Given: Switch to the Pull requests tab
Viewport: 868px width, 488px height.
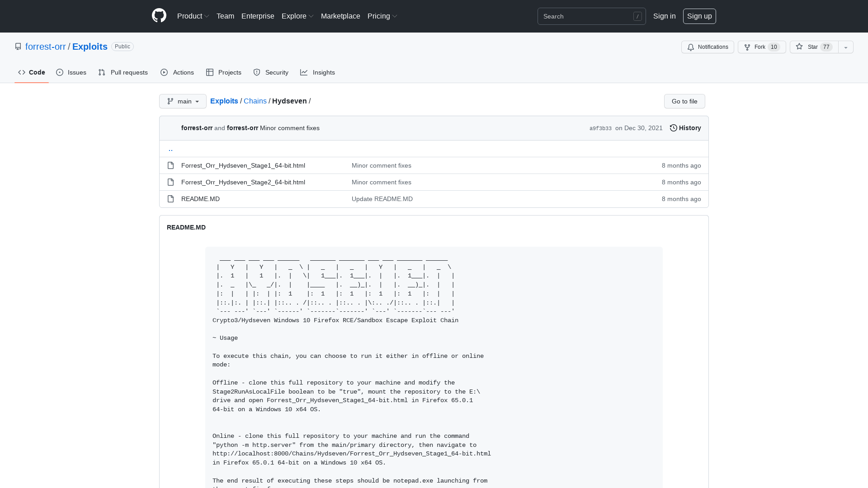Looking at the screenshot, I should tap(123, 72).
